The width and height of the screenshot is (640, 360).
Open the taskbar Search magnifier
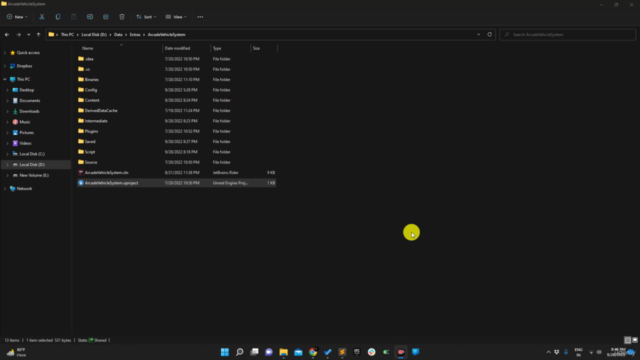(x=240, y=352)
